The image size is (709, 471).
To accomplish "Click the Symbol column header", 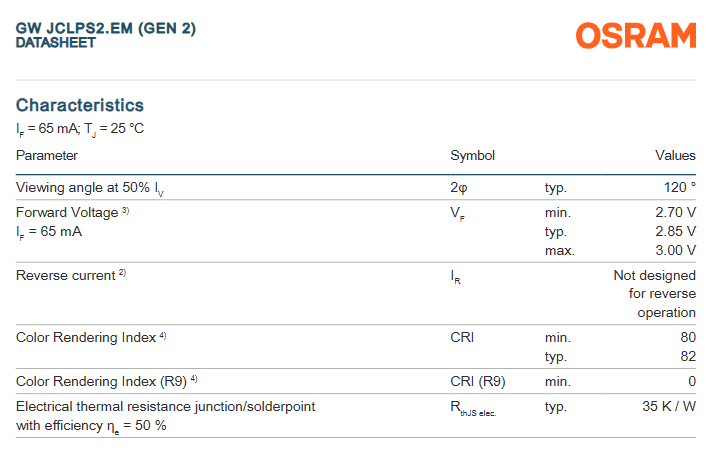I will coord(473,155).
